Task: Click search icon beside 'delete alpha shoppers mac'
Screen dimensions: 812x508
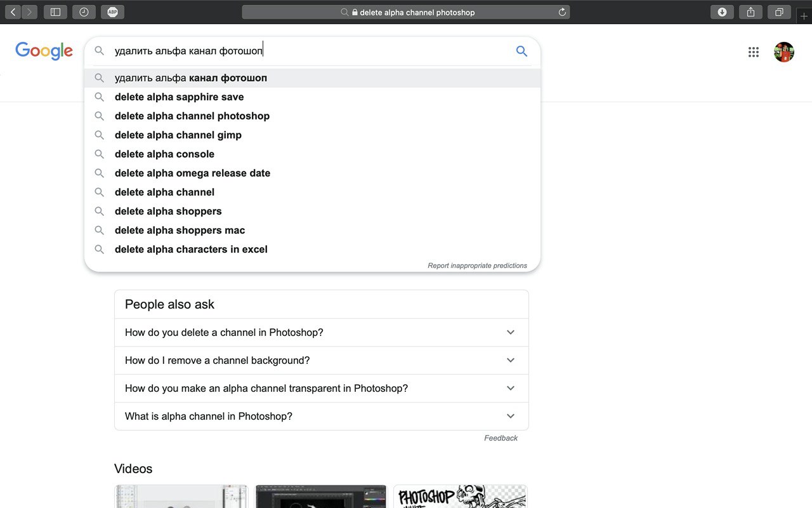Action: pos(100,230)
